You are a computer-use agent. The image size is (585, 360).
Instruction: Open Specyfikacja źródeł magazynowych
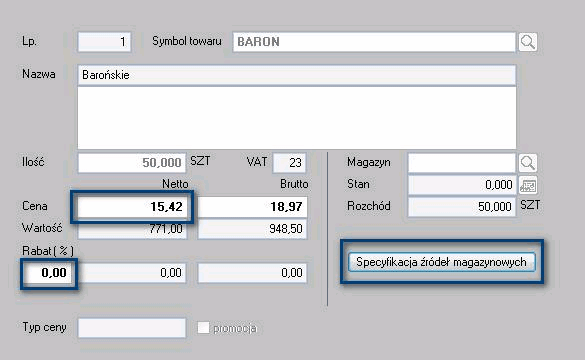442,262
